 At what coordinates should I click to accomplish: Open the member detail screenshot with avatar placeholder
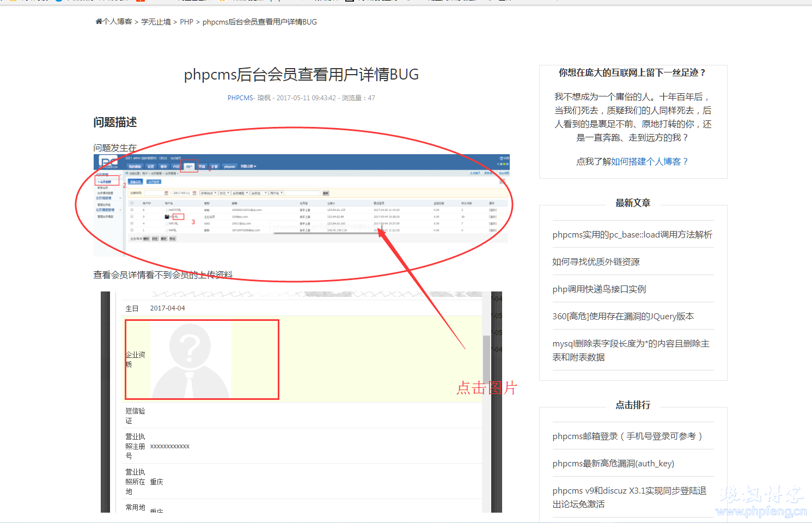tap(301, 402)
